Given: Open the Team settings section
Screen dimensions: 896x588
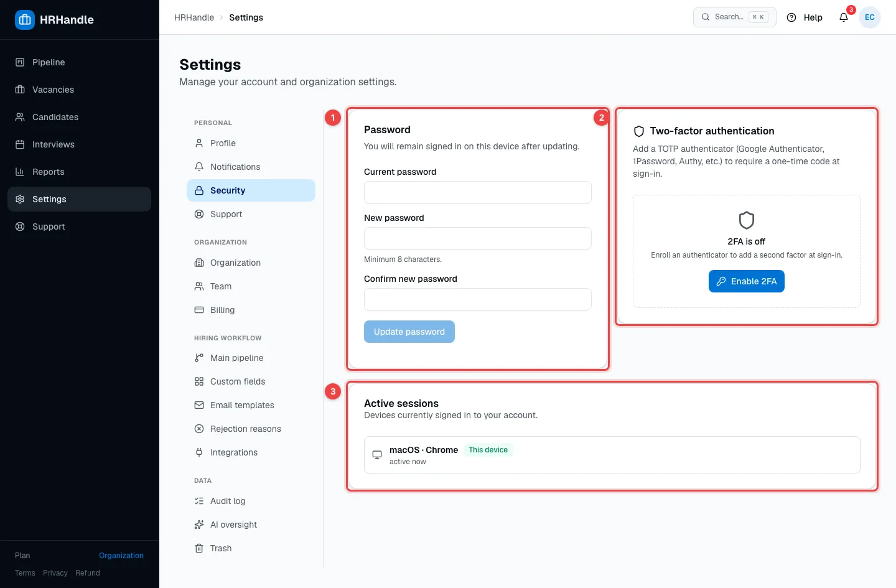Looking at the screenshot, I should click(x=251, y=286).
